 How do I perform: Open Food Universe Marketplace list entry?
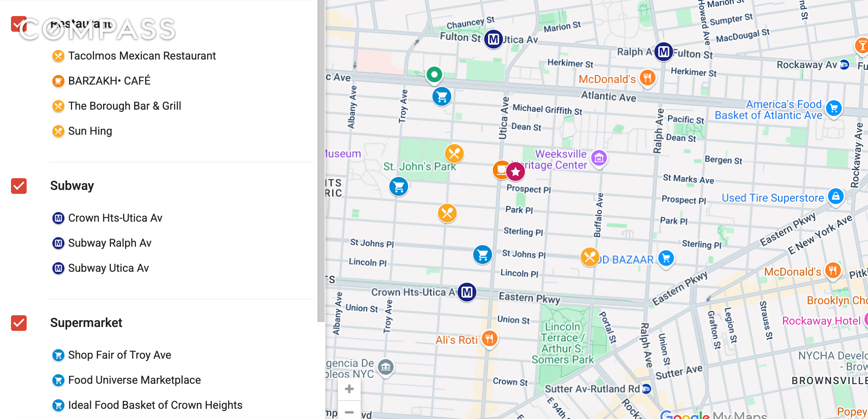pos(134,380)
